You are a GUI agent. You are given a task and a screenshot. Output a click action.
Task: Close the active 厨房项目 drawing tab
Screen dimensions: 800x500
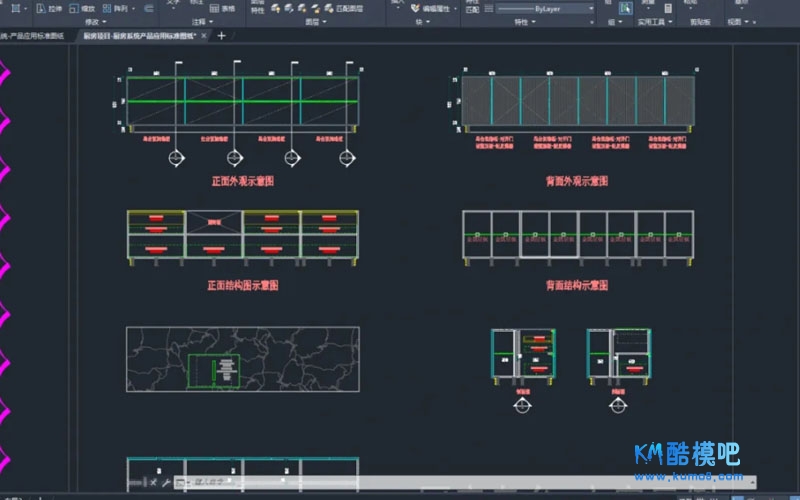(205, 36)
